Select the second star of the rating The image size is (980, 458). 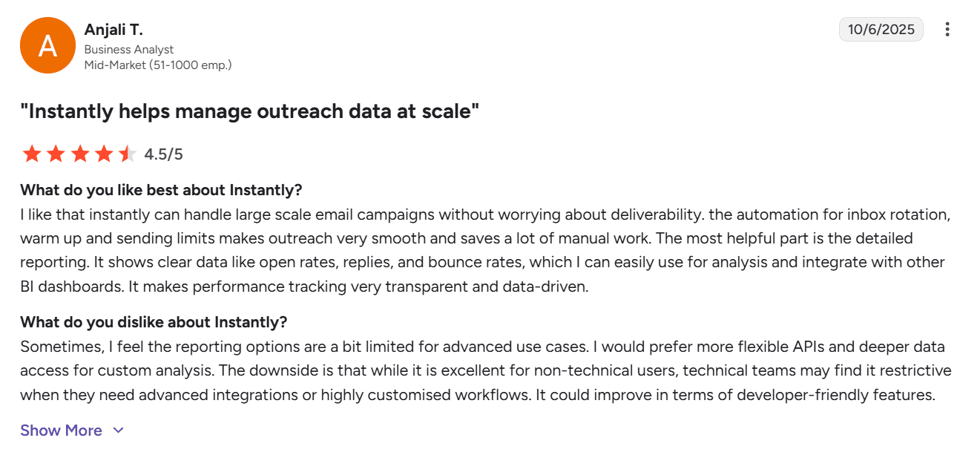[56, 154]
